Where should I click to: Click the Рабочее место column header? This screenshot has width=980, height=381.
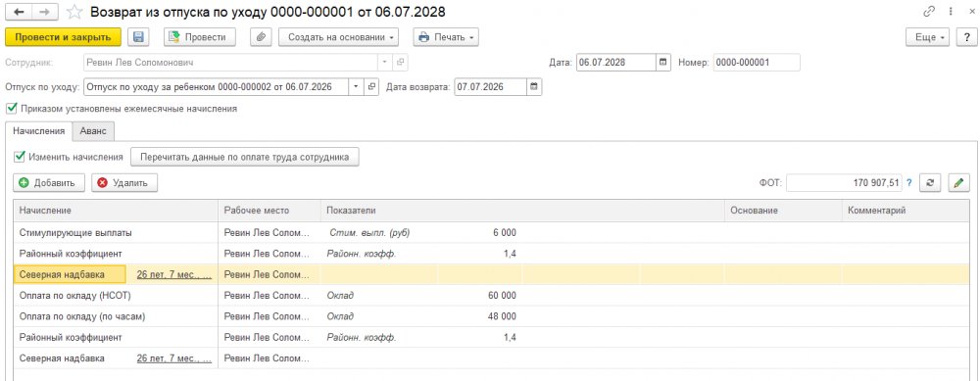tap(269, 211)
